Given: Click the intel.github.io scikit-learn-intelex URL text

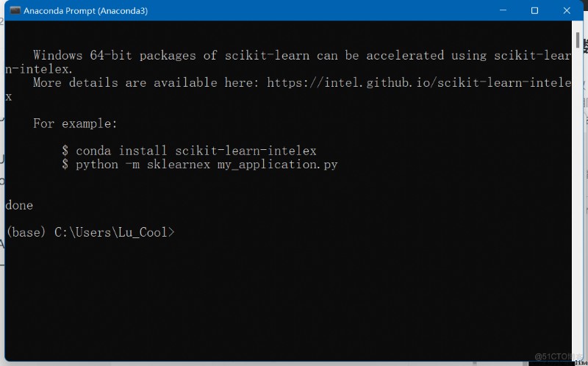Looking at the screenshot, I should click(419, 83).
